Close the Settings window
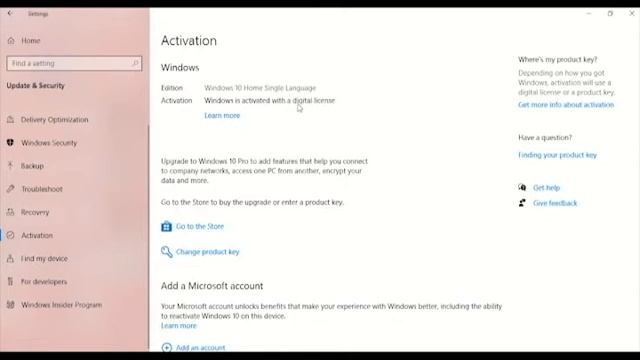Screen dimensions: 640x360 [x=631, y=13]
